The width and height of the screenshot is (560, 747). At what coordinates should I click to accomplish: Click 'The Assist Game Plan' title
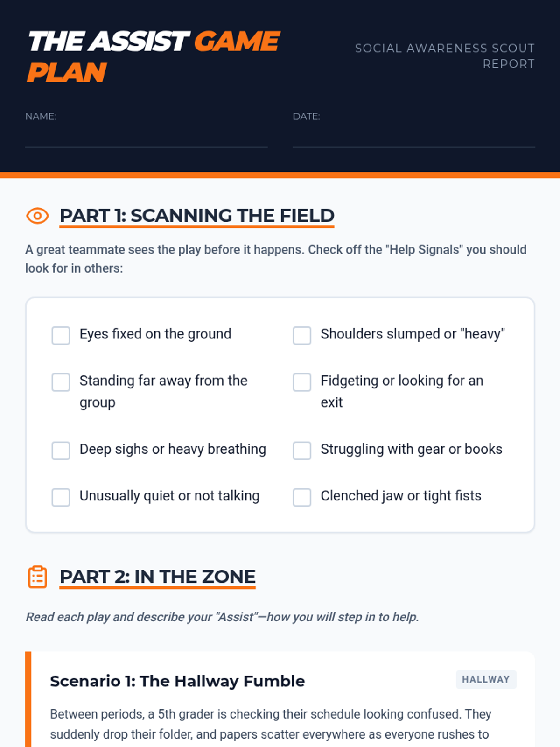[x=154, y=56]
